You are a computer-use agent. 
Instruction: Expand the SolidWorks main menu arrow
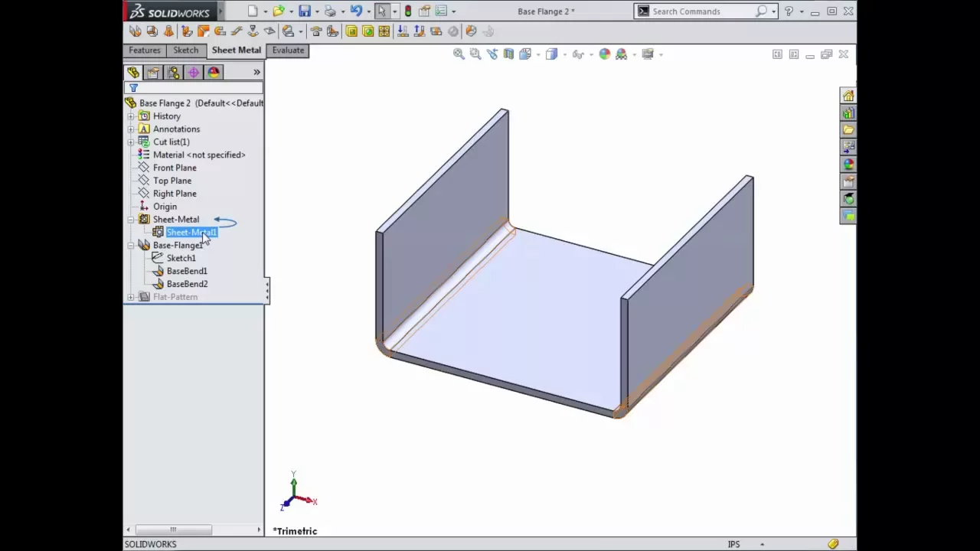click(x=222, y=11)
